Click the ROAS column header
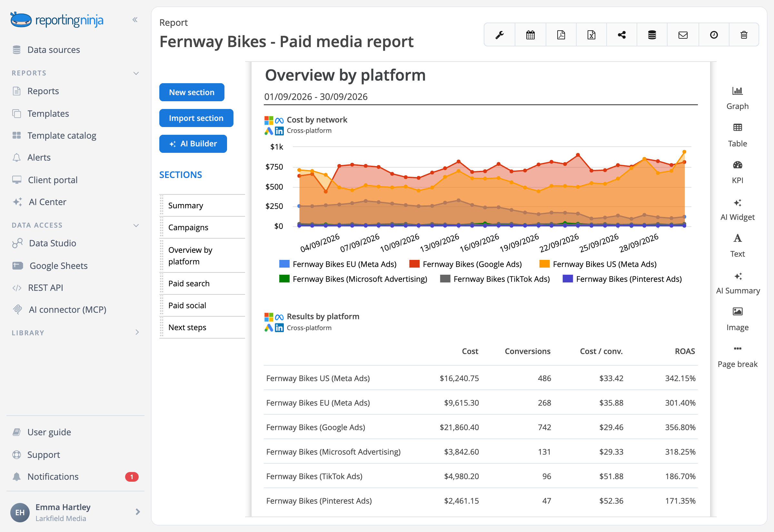The width and height of the screenshot is (774, 532). pos(685,351)
